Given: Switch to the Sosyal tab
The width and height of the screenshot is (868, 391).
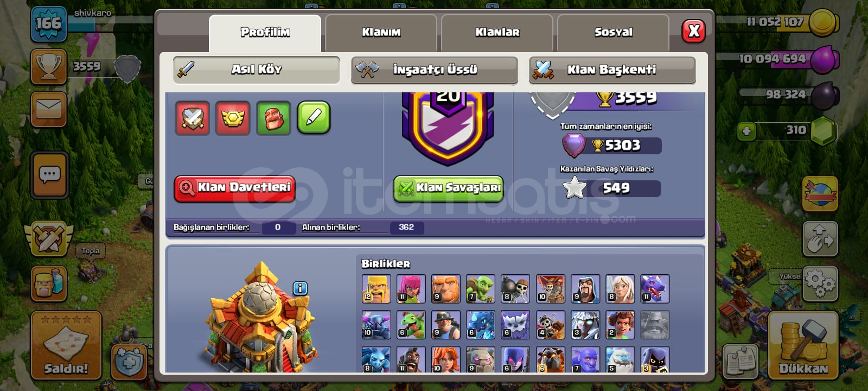Looking at the screenshot, I should [x=613, y=33].
